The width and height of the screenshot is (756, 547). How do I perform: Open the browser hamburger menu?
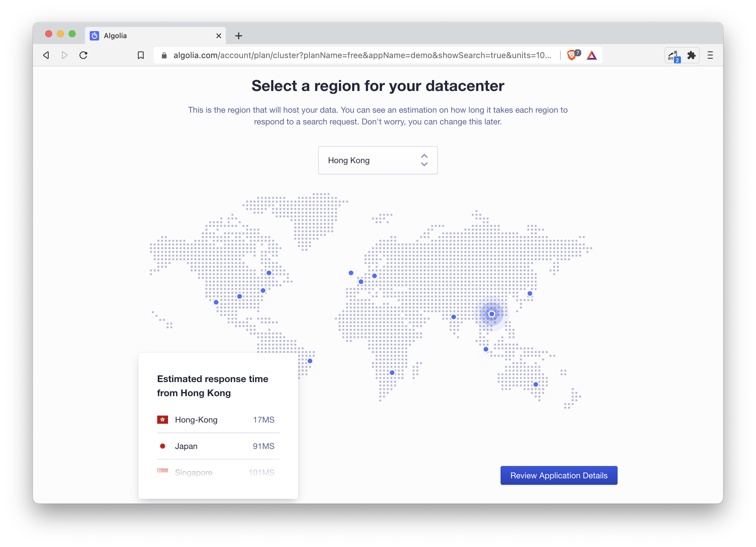click(x=710, y=55)
